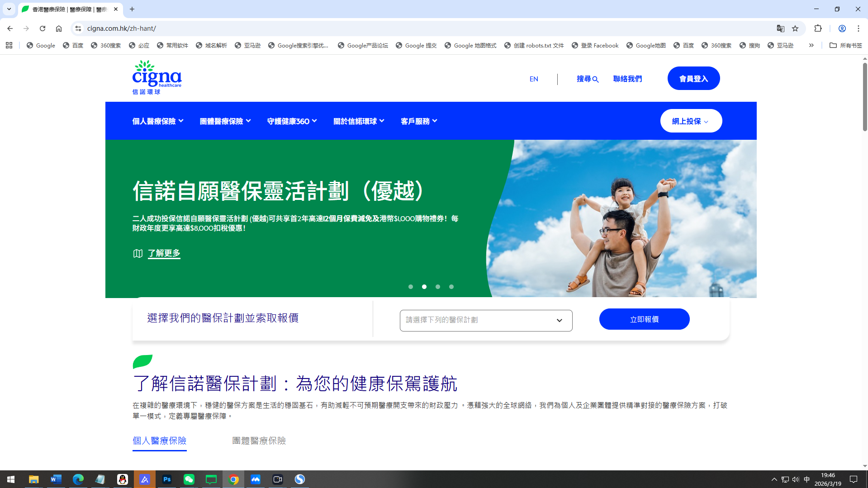Click the translate page icon
The image size is (868, 488).
click(780, 28)
